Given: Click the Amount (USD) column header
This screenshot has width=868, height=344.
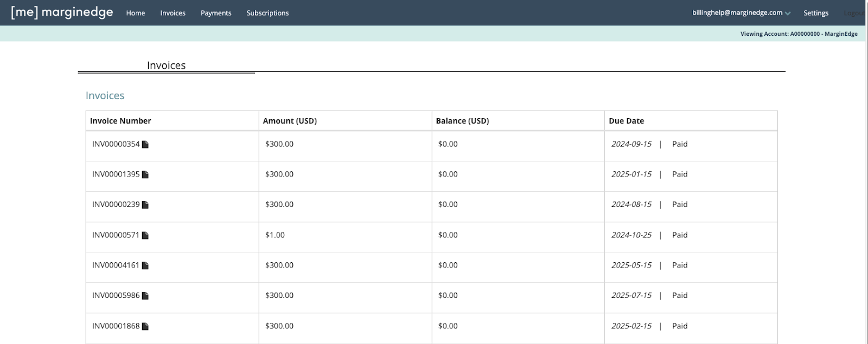Looking at the screenshot, I should click(x=290, y=121).
